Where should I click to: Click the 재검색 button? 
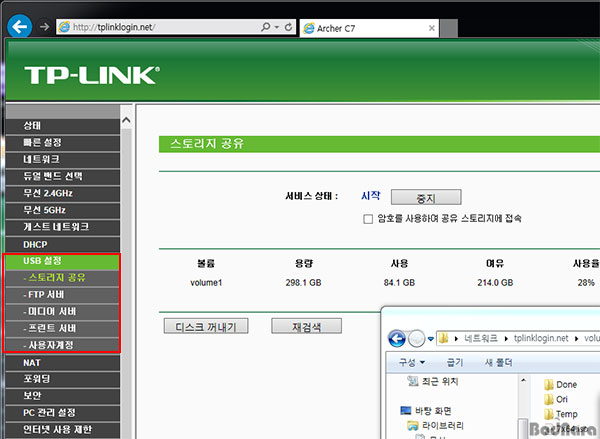click(307, 326)
